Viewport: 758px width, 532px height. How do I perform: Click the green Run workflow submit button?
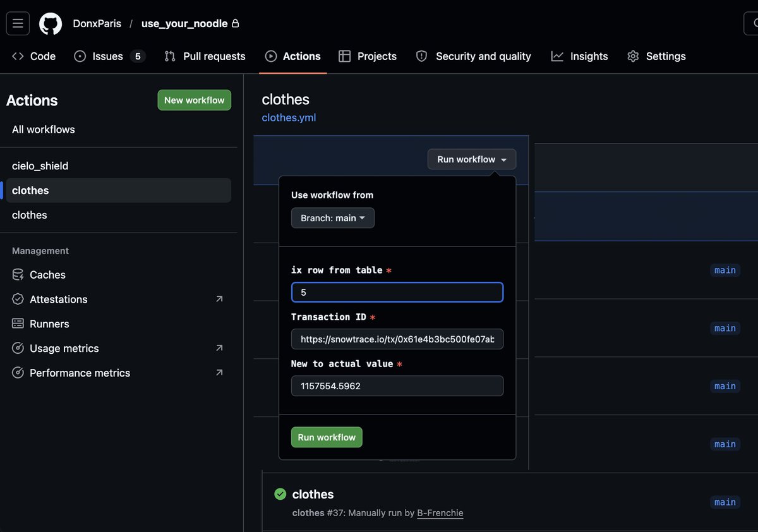pos(327,437)
